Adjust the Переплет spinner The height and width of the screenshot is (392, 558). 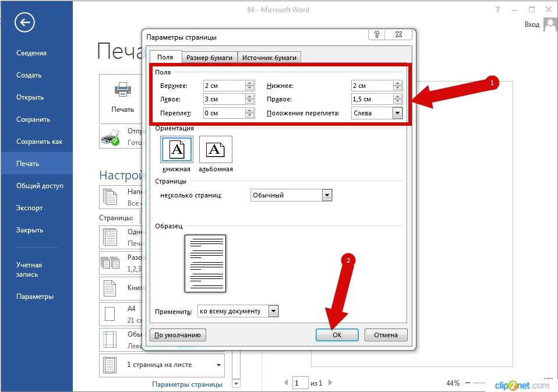(x=250, y=113)
